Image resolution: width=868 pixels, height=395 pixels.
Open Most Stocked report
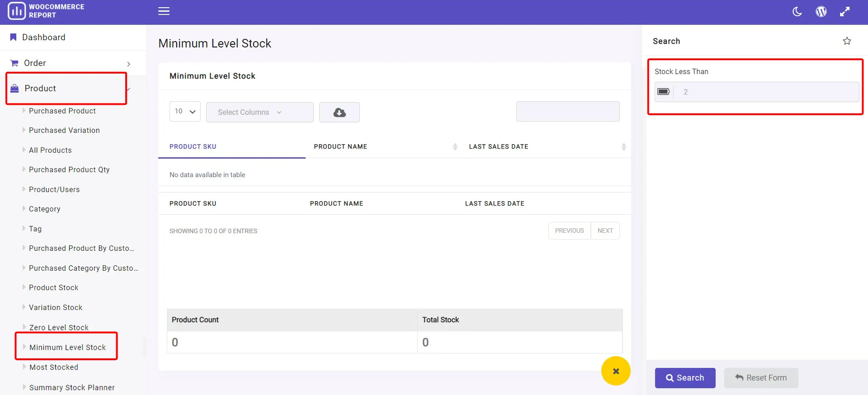[x=54, y=367]
